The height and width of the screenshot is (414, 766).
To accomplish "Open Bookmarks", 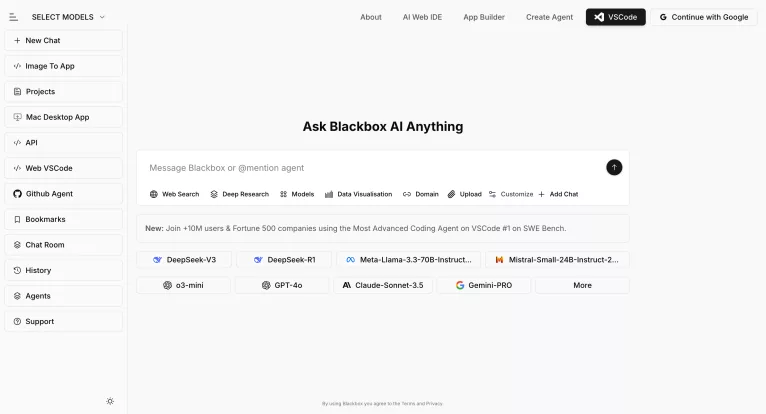I will click(x=64, y=219).
